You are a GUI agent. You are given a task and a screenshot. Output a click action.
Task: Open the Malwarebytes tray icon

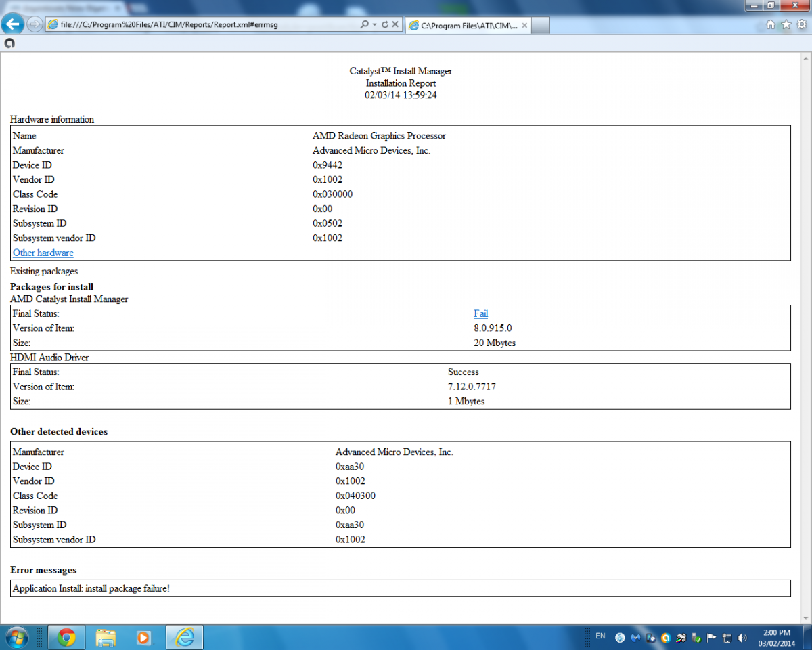click(x=635, y=637)
